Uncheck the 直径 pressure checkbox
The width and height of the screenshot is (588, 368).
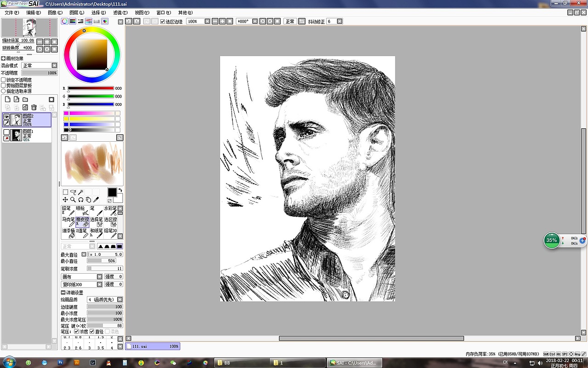[92, 331]
